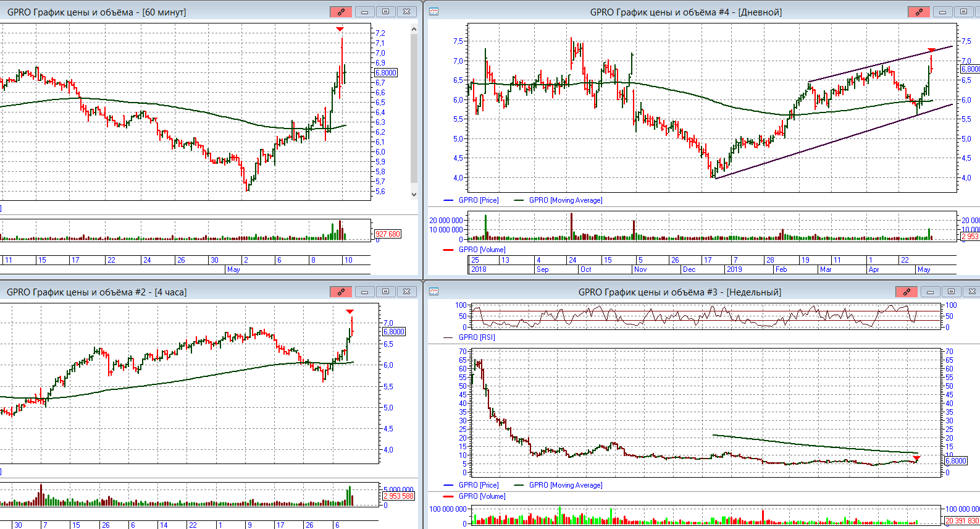Image resolution: width=980 pixels, height=529 pixels.
Task: Select GPRO [RSI] legend in weekly chart
Action: click(476, 337)
